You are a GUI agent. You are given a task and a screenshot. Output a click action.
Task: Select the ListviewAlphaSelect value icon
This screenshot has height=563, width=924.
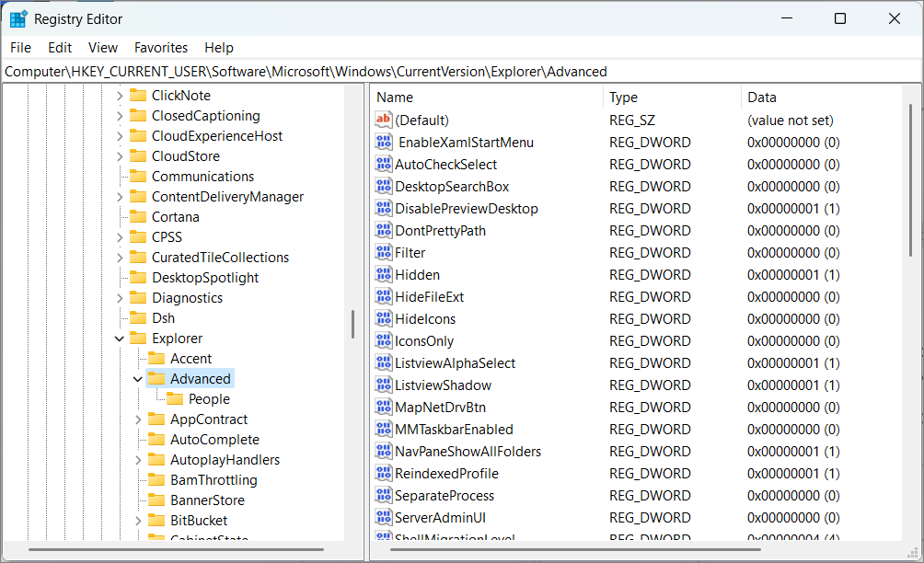384,362
